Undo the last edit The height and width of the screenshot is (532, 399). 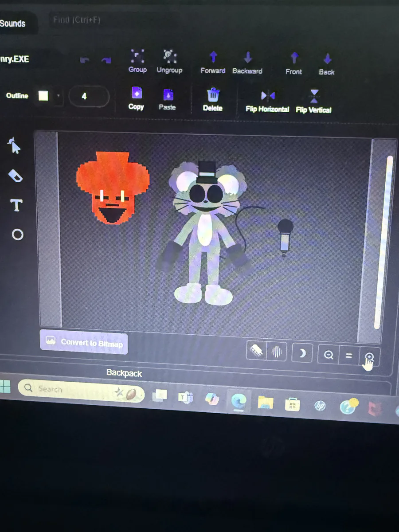point(84,60)
